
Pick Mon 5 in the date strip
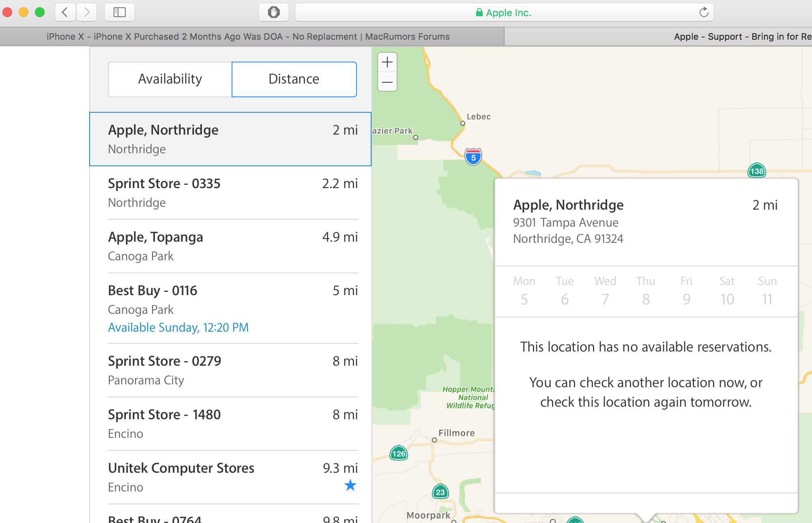[x=524, y=291]
